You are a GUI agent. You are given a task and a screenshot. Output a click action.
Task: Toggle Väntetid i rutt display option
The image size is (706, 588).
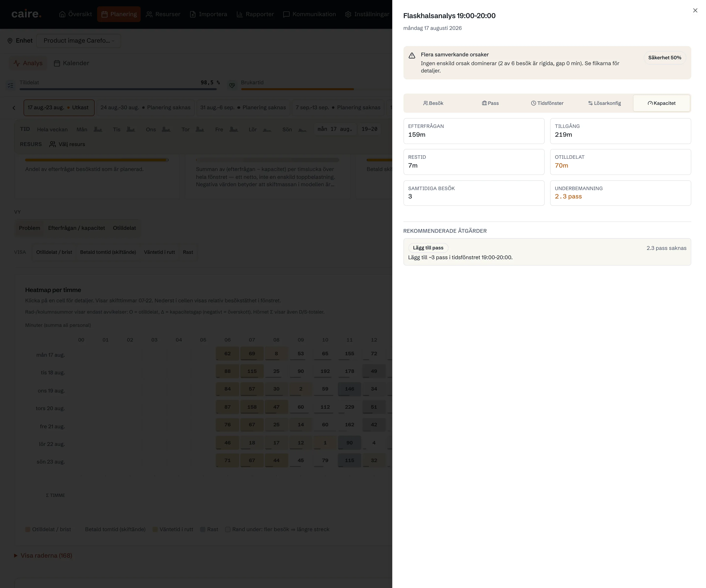pyautogui.click(x=159, y=252)
